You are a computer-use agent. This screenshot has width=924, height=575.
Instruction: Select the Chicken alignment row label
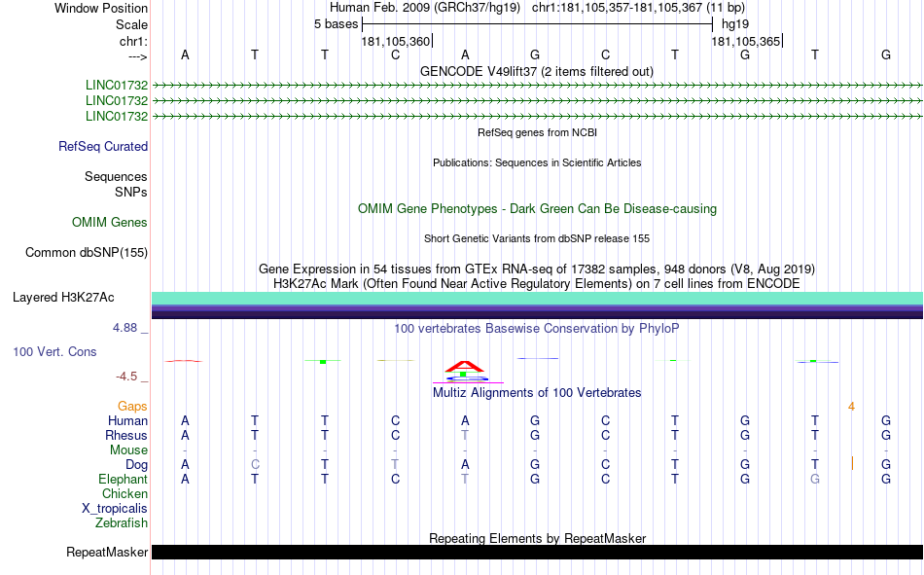point(124,493)
